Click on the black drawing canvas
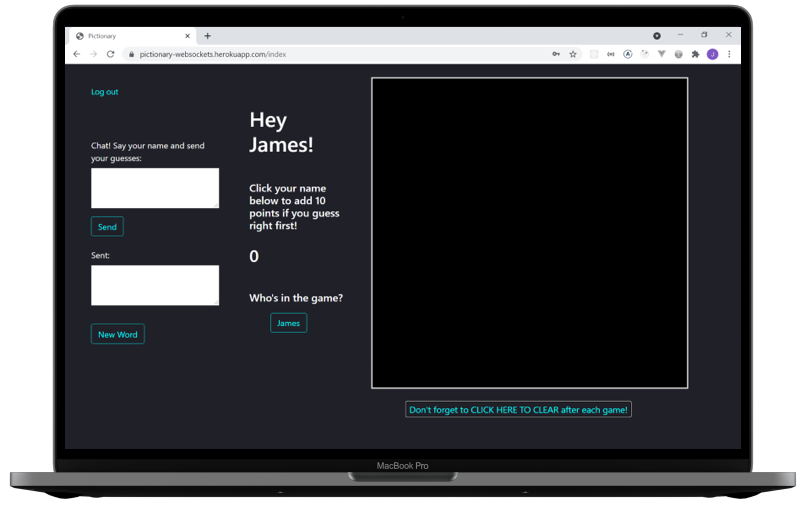The height and width of the screenshot is (505, 800). click(529, 232)
